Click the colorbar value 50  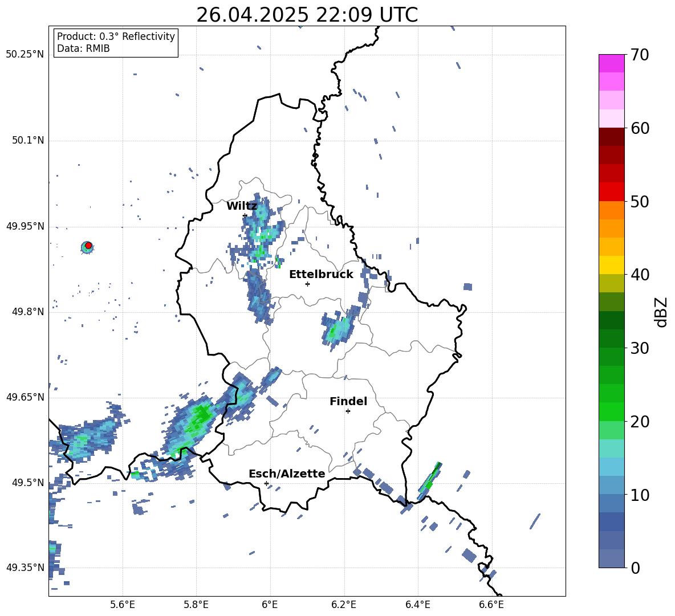(x=640, y=201)
